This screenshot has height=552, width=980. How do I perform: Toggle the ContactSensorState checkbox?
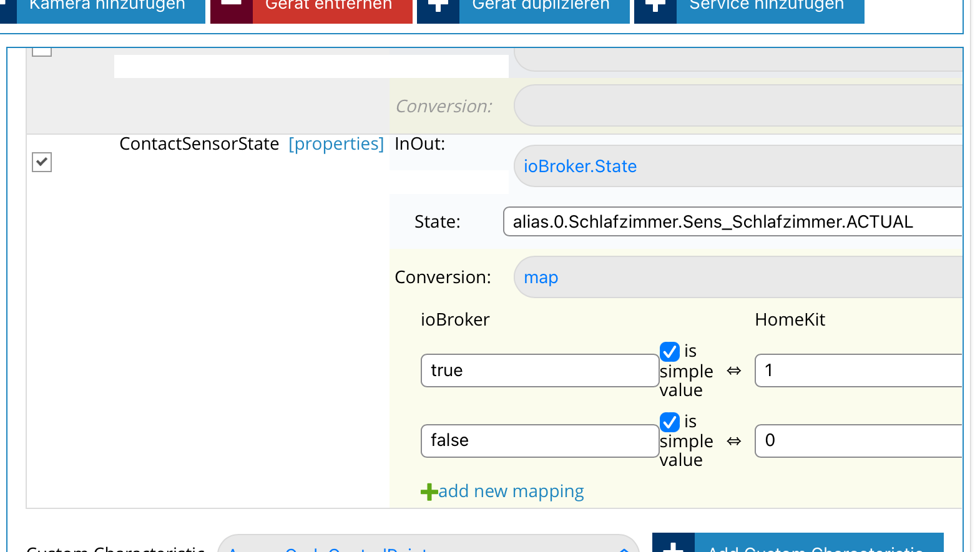pos(42,162)
